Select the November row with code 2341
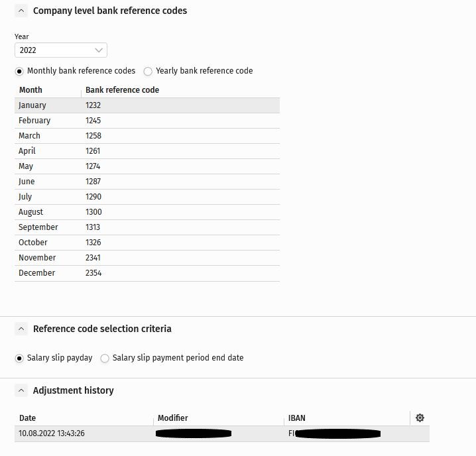This screenshot has width=476, height=456. [x=147, y=258]
